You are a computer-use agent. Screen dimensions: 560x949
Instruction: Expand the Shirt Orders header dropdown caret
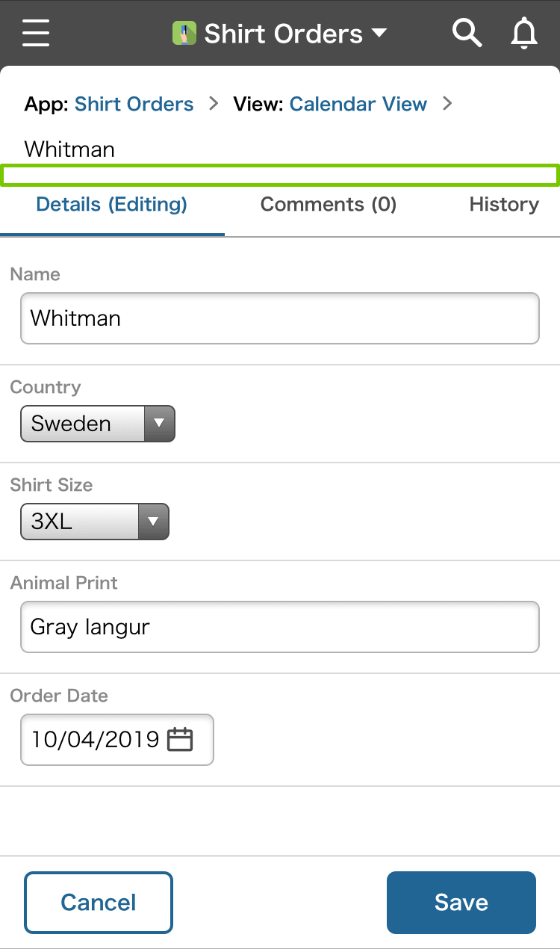[x=379, y=34]
